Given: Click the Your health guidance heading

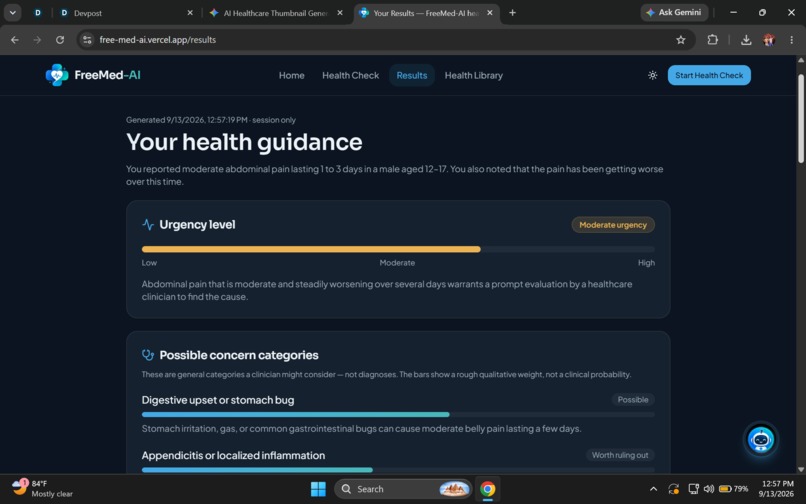Looking at the screenshot, I should pyautogui.click(x=244, y=142).
